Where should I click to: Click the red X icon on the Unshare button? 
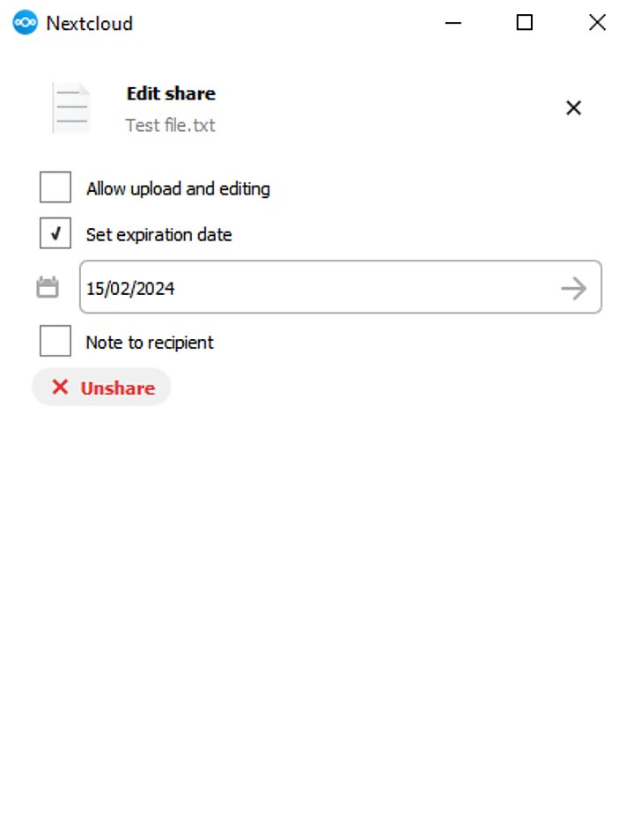(59, 387)
